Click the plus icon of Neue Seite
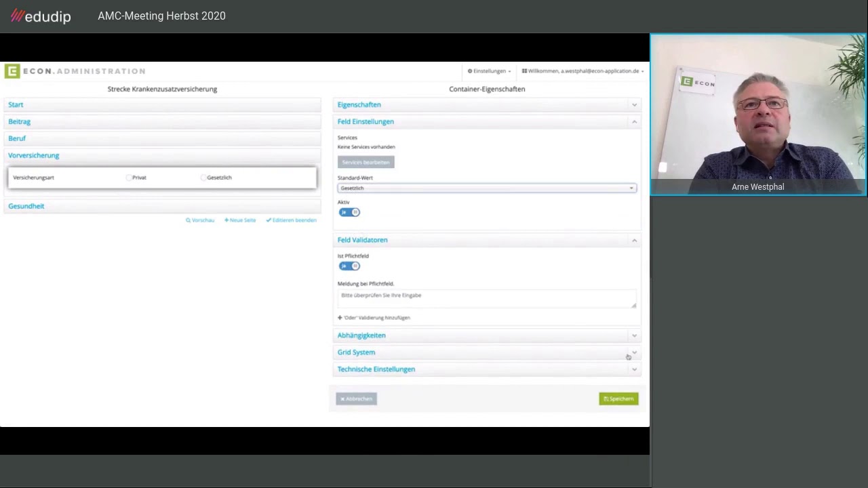868x488 pixels. [x=226, y=220]
